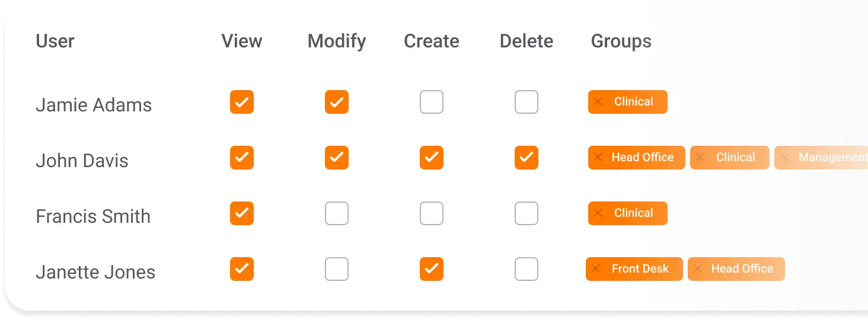Enable Modify permission for Francis Smith
The width and height of the screenshot is (868, 320).
tap(337, 213)
